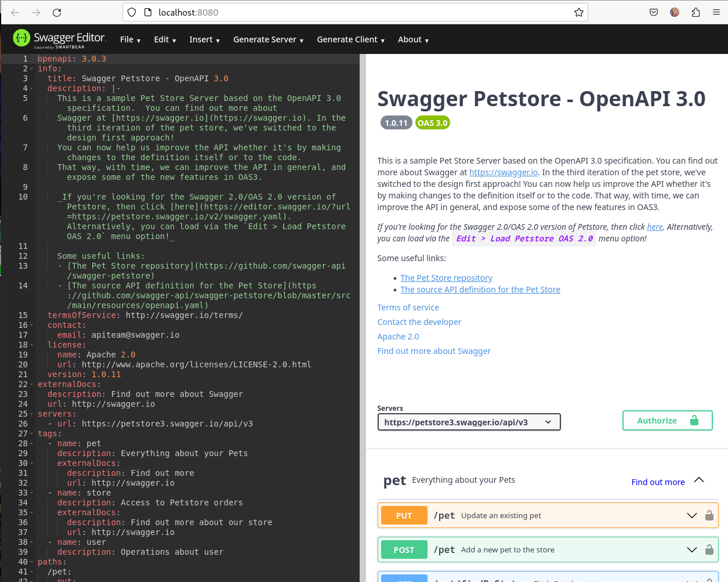Click the Authorize button

657,420
